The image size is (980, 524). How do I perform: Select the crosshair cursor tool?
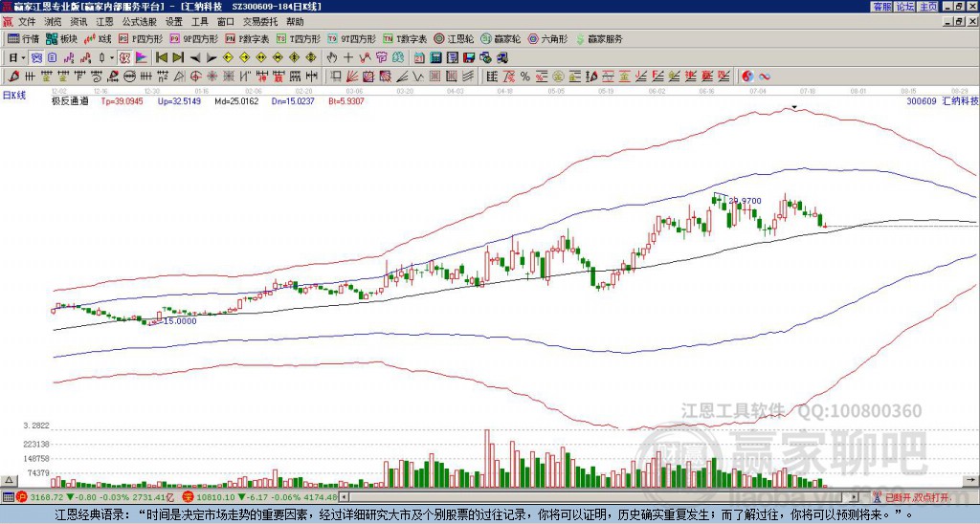click(348, 58)
